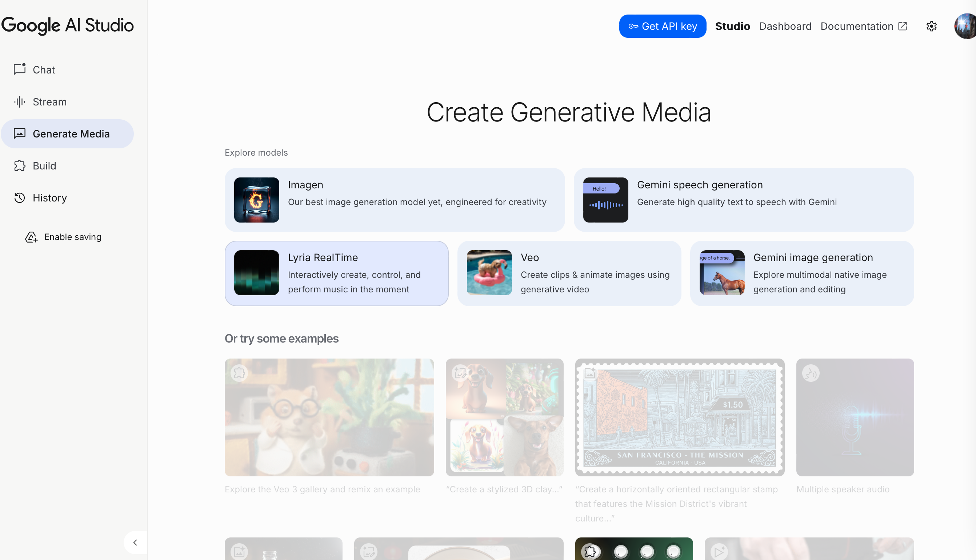Open the user profile avatar
Screen dimensions: 976x560
click(x=965, y=26)
